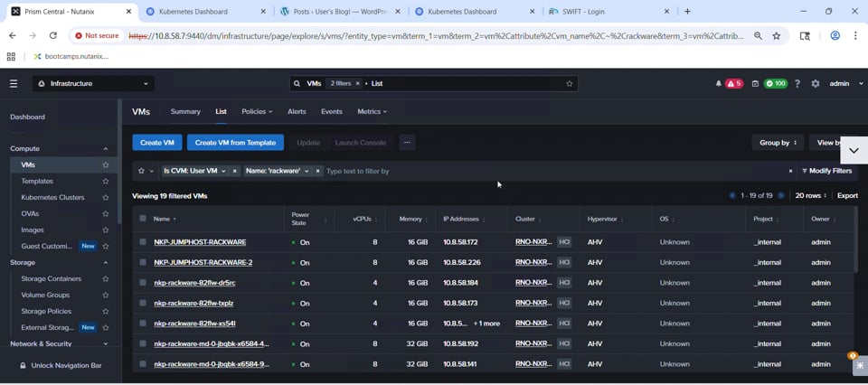Check the NKP-JUMPHOST-RACKWARE row checkbox
The width and height of the screenshot is (868, 385).
click(x=143, y=241)
